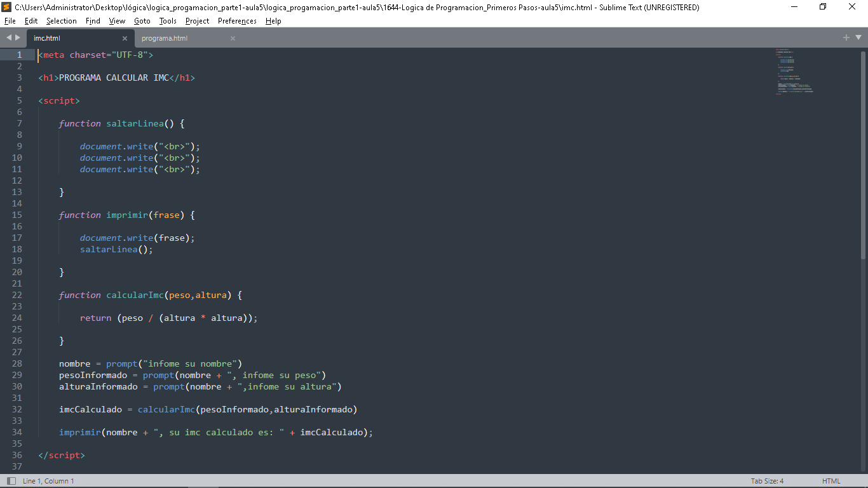The height and width of the screenshot is (488, 868).
Task: Go to next tab with right arrow
Action: coord(18,37)
